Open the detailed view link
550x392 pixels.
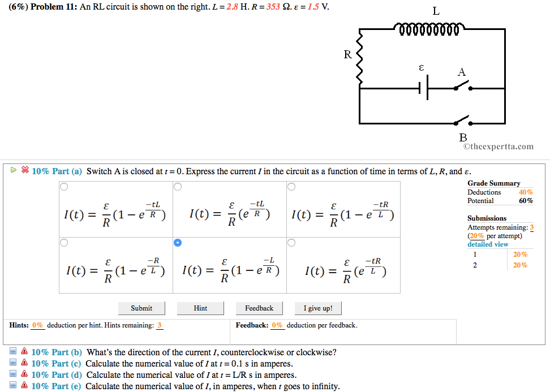(x=488, y=244)
